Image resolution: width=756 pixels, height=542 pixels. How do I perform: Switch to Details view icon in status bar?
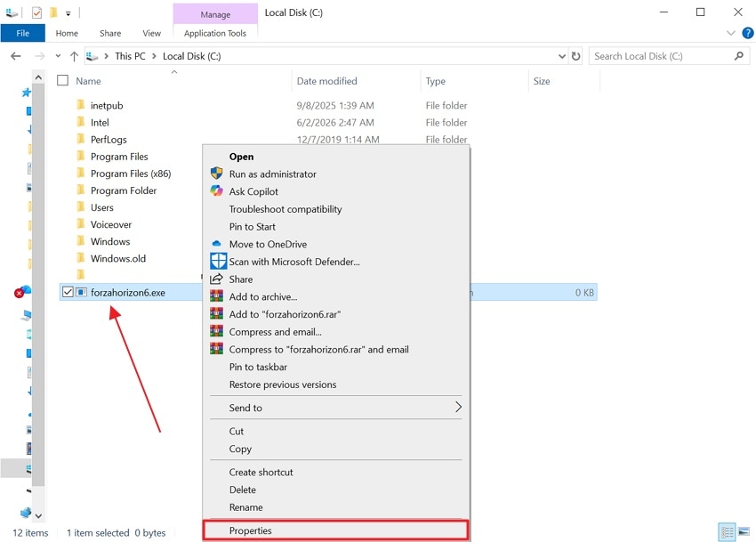click(727, 532)
